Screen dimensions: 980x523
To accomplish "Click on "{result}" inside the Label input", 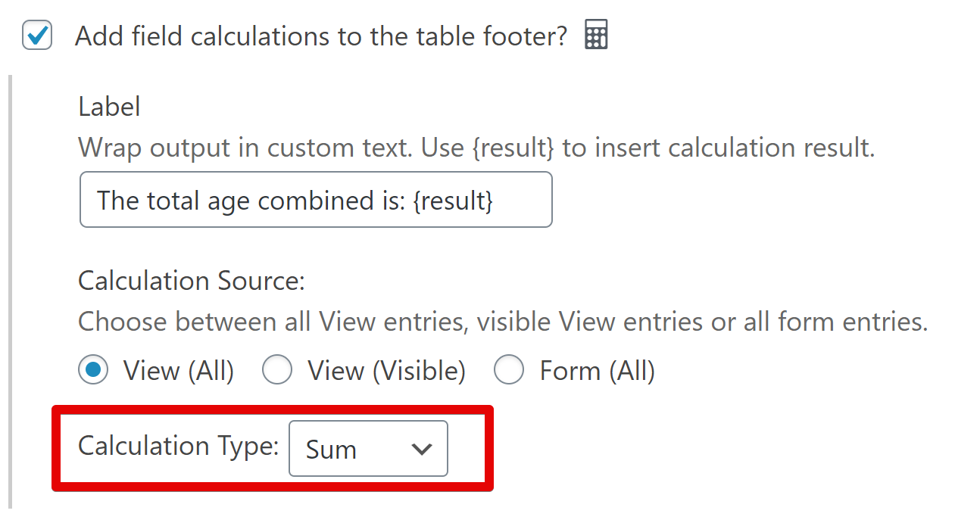I will tap(454, 201).
